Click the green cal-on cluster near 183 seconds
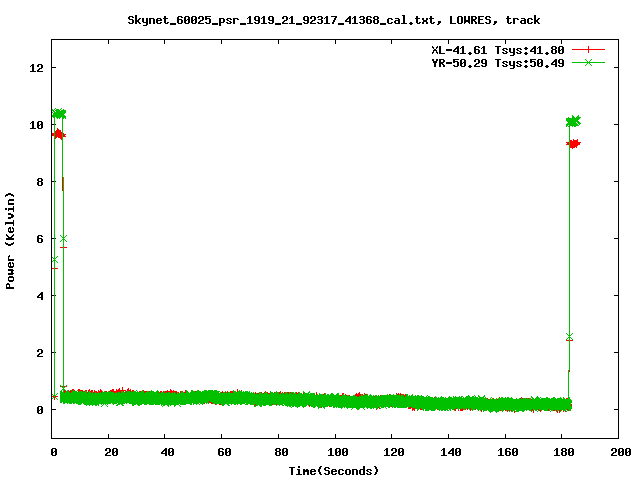Screen dimensions: 640x480 click(x=573, y=121)
